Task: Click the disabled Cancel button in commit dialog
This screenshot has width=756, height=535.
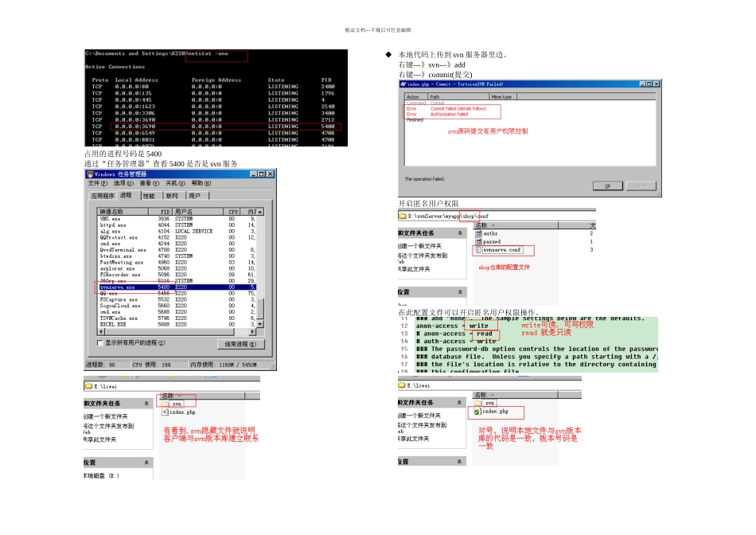Action: point(641,185)
